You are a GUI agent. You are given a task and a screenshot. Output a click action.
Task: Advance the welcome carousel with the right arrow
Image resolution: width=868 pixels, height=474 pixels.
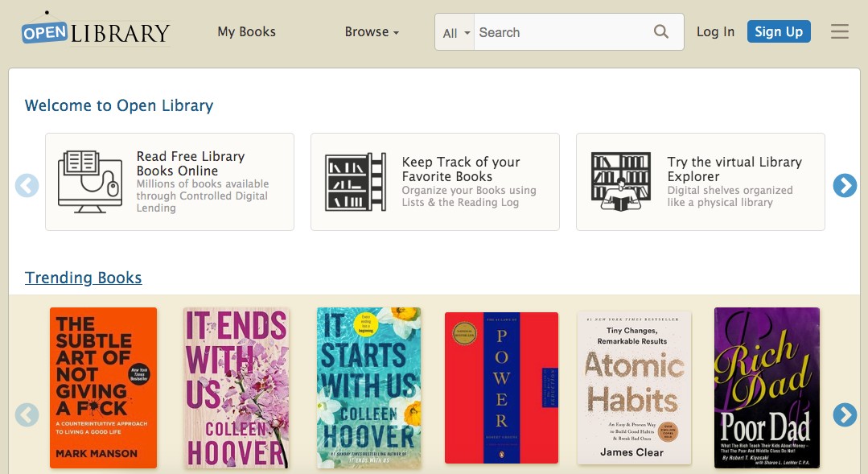click(x=845, y=185)
